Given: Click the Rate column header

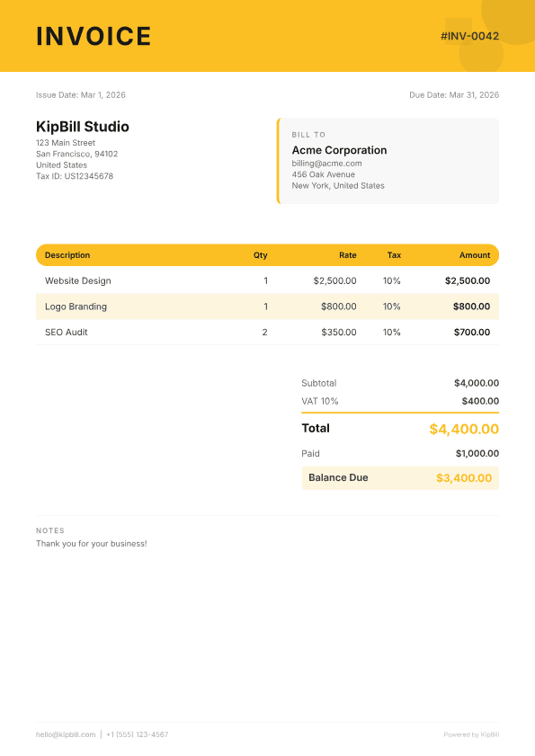Looking at the screenshot, I should (347, 255).
